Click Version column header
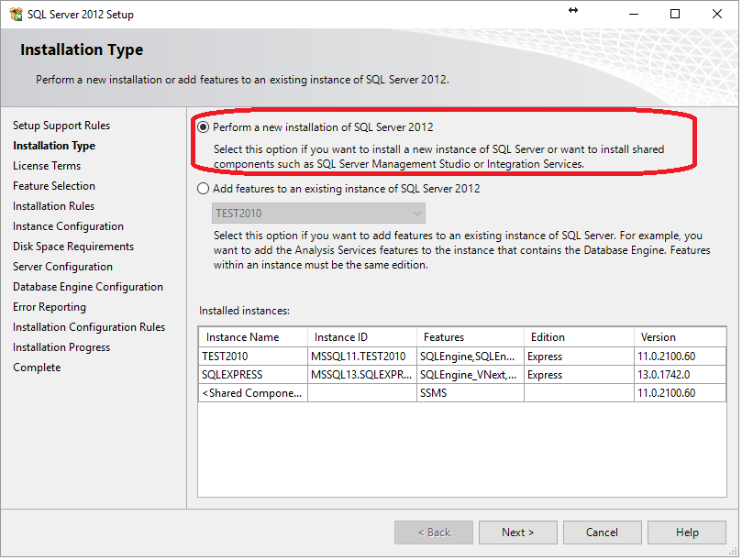 pyautogui.click(x=680, y=337)
